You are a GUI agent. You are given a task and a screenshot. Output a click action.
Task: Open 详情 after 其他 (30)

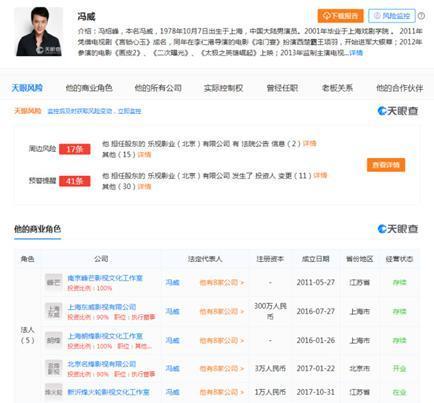point(144,186)
